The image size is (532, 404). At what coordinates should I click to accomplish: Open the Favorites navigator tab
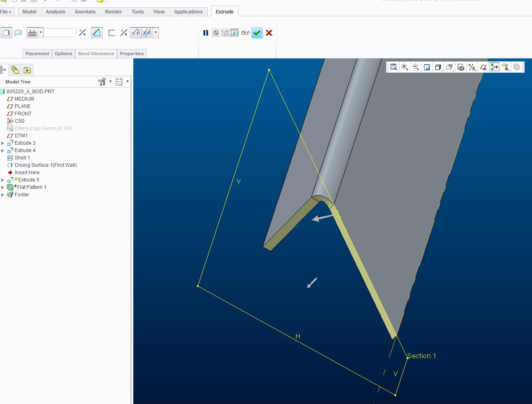(x=27, y=70)
